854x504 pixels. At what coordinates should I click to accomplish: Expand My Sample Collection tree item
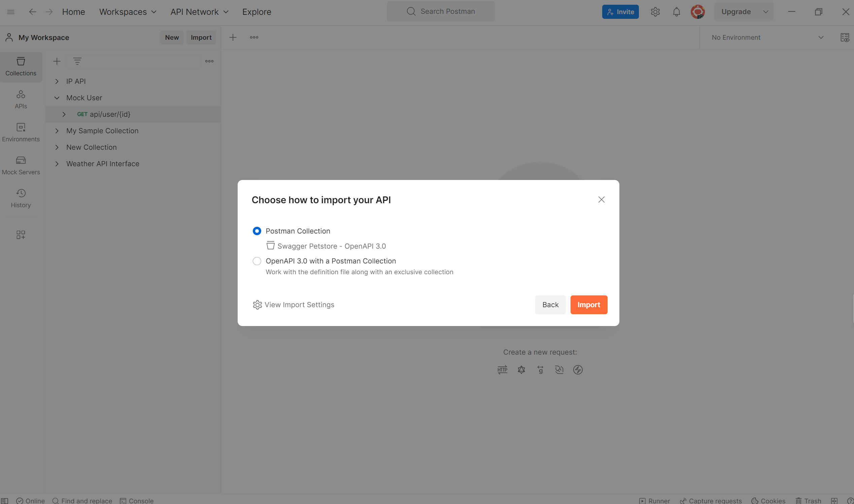(57, 131)
